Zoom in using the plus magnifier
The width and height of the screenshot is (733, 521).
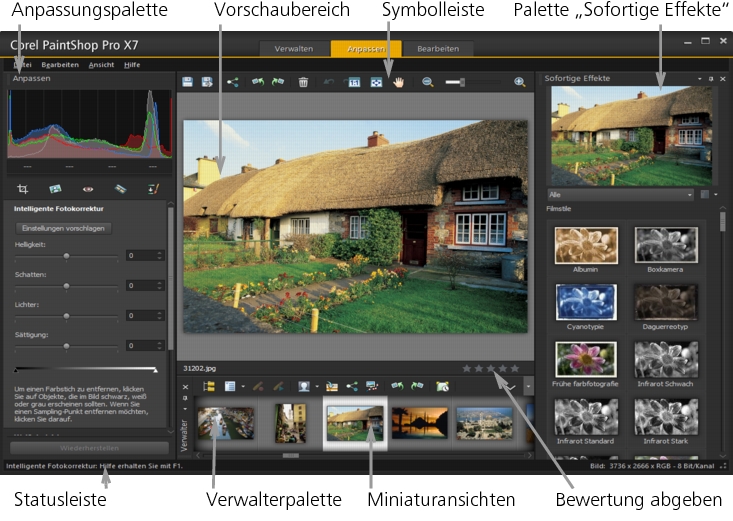(x=520, y=82)
